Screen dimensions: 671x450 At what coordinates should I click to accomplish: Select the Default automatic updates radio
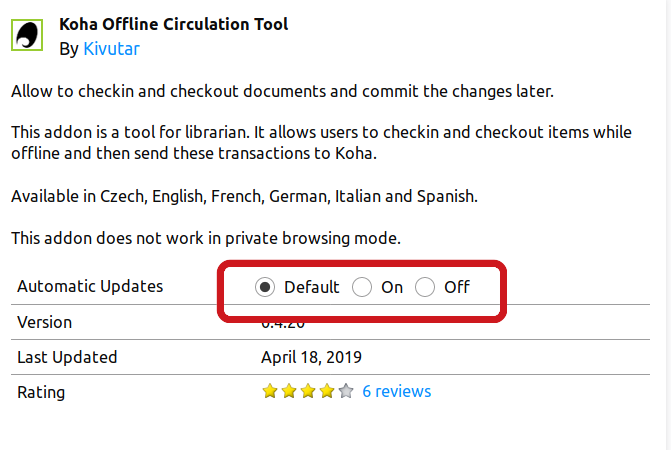(x=265, y=287)
